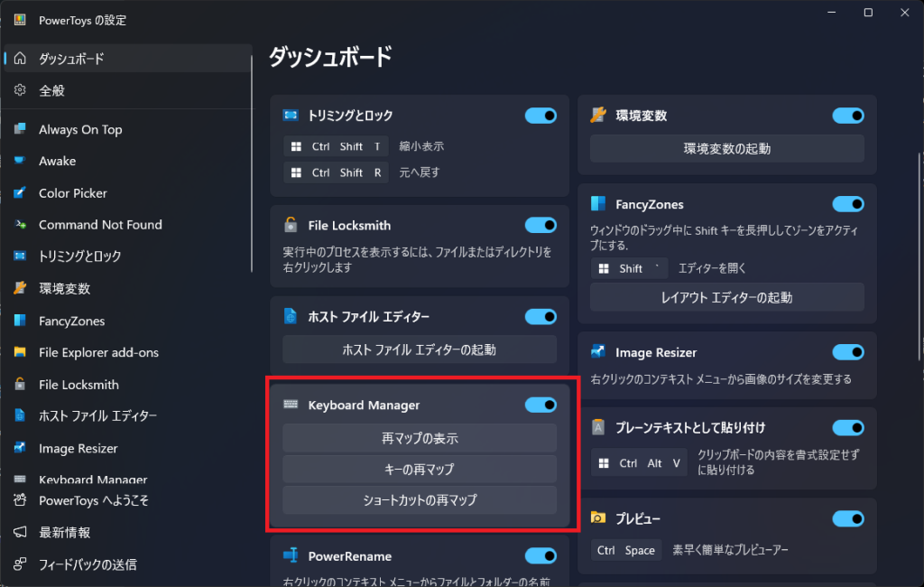The image size is (924, 587).
Task: Select Awake in the sidebar
Action: point(128,161)
